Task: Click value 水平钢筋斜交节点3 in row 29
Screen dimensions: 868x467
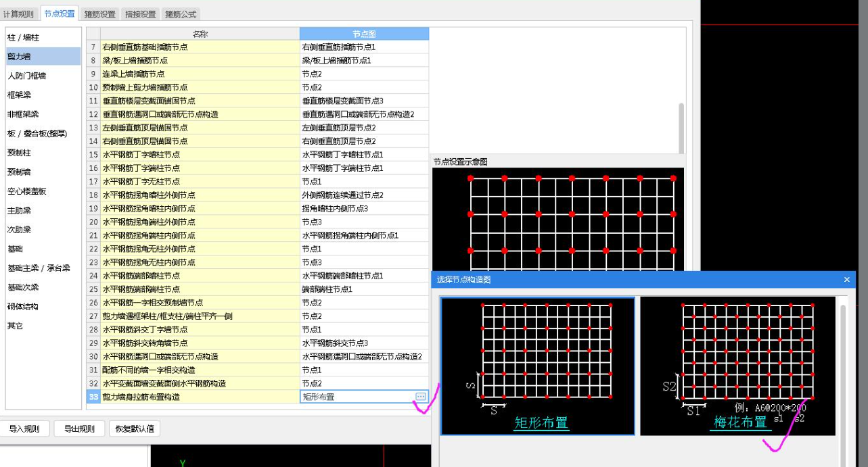Action: [364, 343]
